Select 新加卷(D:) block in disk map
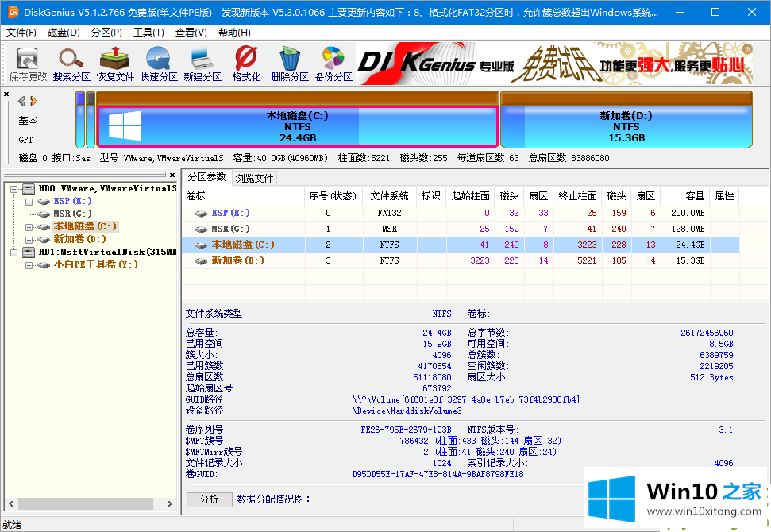This screenshot has height=532, width=771. pos(626,126)
